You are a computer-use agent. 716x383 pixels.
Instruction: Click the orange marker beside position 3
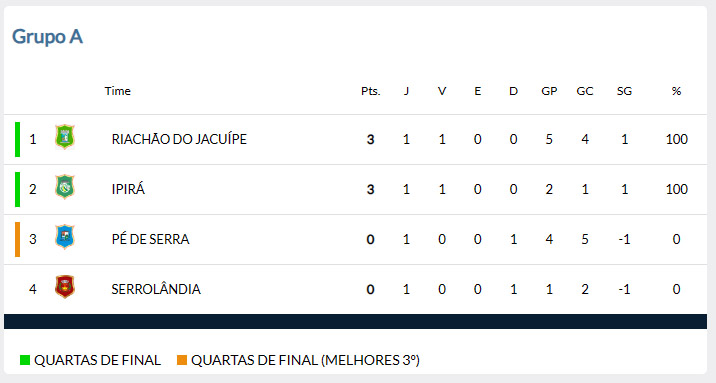(x=17, y=239)
